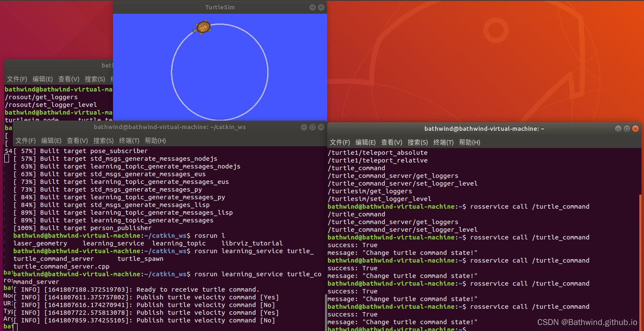Click '/turtle1/teleport_absolute' line in right terminal
The image size is (644, 331).
(x=378, y=153)
